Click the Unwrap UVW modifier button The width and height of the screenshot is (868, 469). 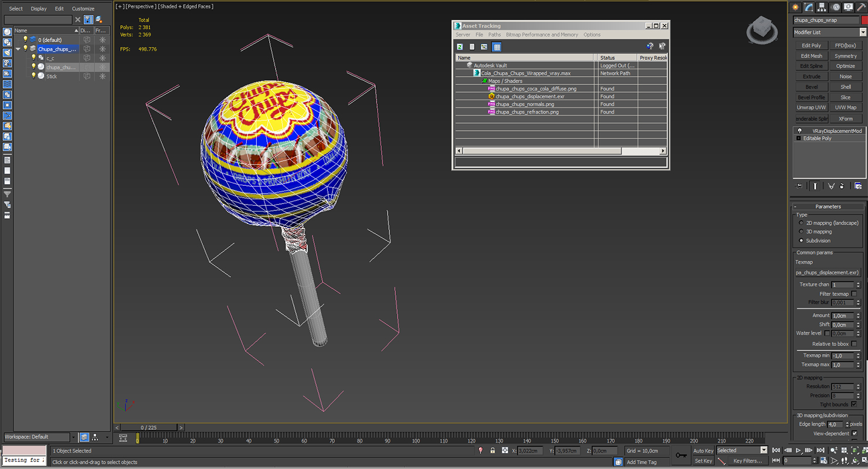click(x=811, y=107)
